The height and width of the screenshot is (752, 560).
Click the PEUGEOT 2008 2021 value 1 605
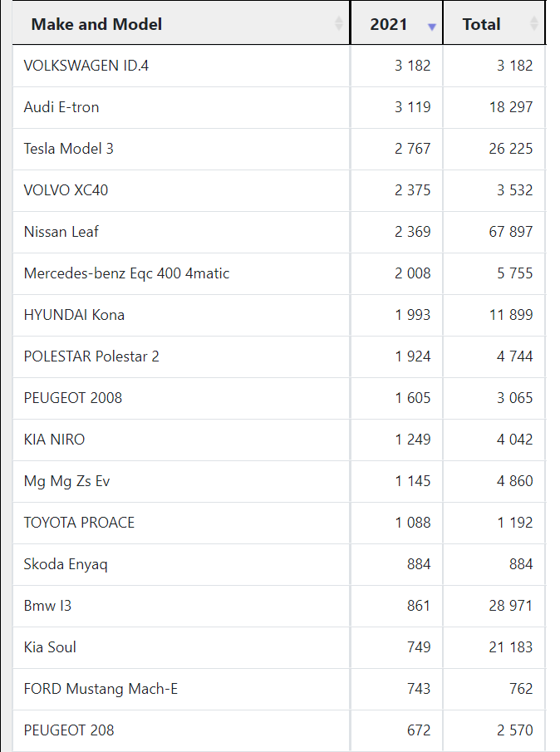coord(413,398)
